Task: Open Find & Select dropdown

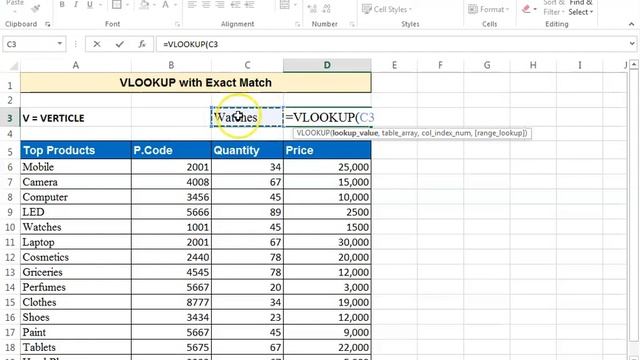Action: (581, 7)
